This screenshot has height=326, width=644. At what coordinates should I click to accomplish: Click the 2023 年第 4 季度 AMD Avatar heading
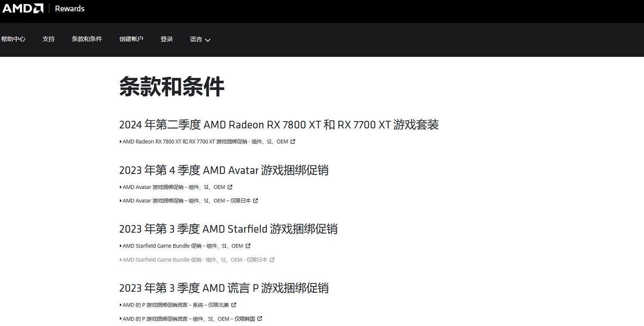tap(224, 170)
